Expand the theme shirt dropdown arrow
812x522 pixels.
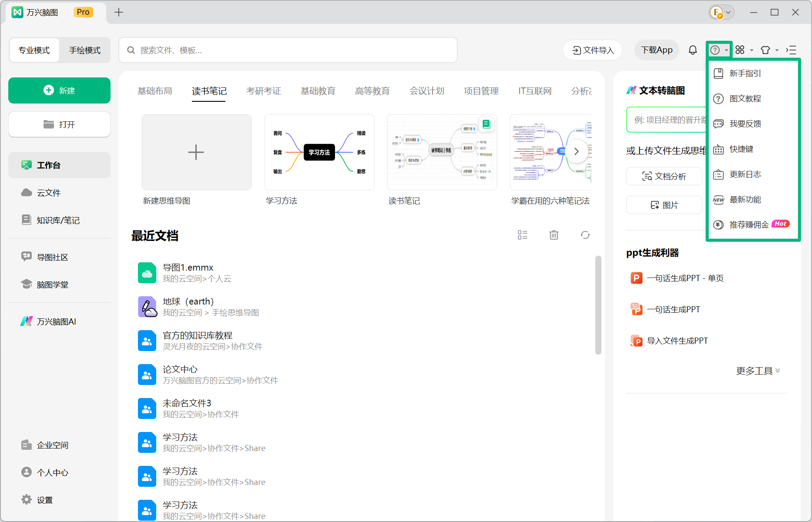pos(777,50)
